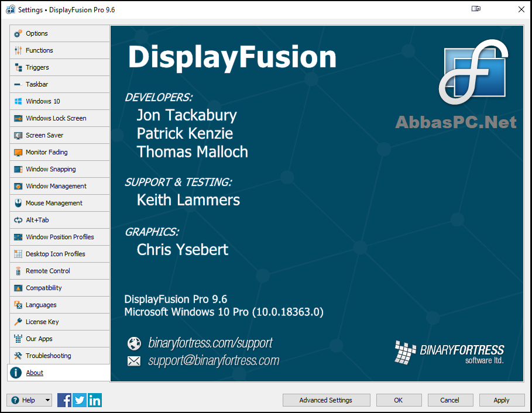Confirm with the OK button
The height and width of the screenshot is (413, 532).
[x=399, y=400]
